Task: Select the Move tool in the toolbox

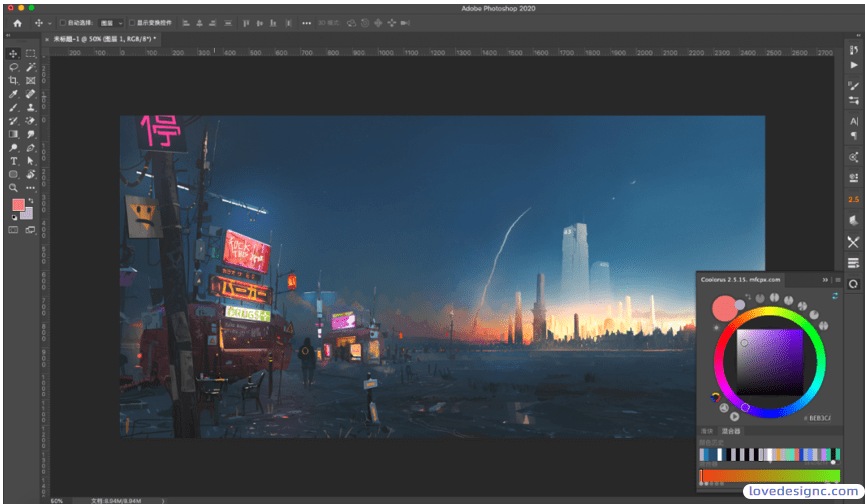Action: (x=14, y=53)
